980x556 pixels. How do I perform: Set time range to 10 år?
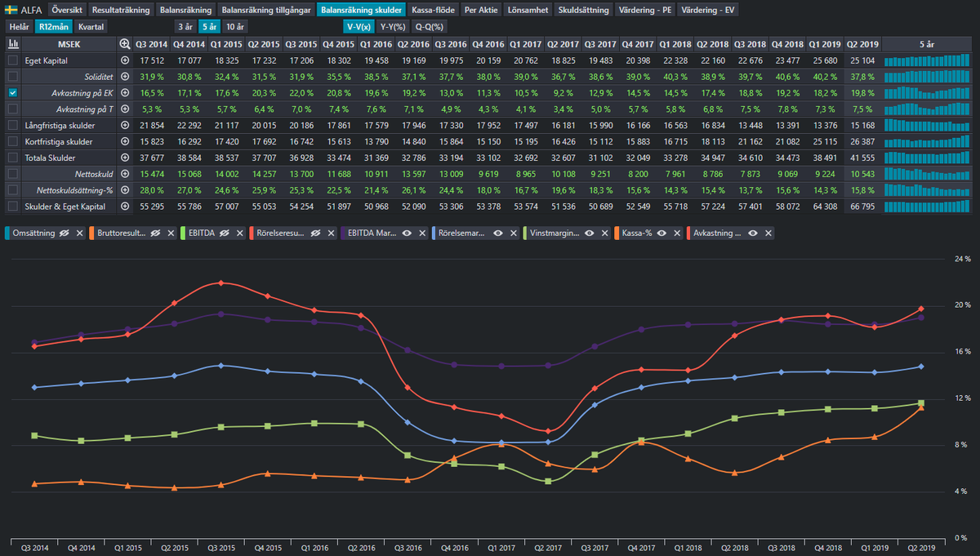(235, 26)
